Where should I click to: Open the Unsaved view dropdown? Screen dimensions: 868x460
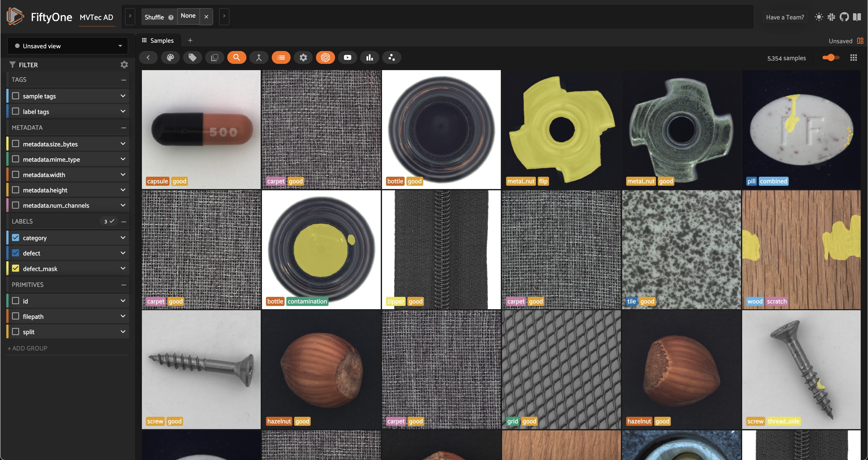coord(67,46)
